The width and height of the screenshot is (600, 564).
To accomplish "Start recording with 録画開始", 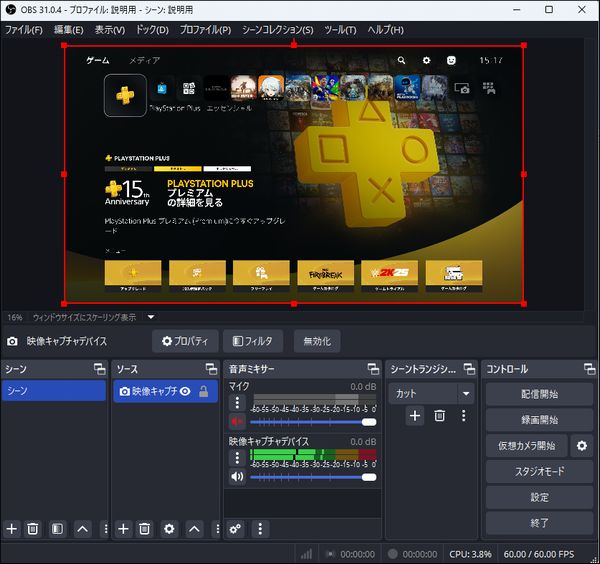I will pyautogui.click(x=539, y=420).
